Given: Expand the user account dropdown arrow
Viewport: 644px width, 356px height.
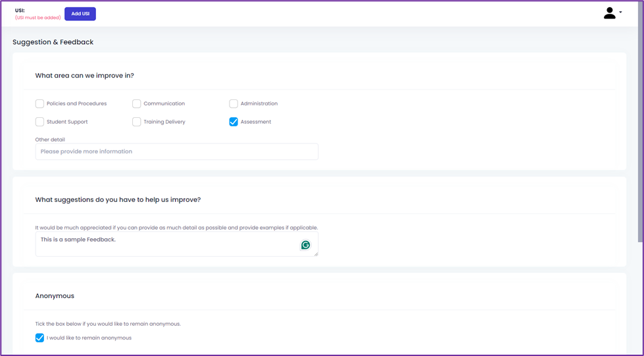Looking at the screenshot, I should pos(620,12).
